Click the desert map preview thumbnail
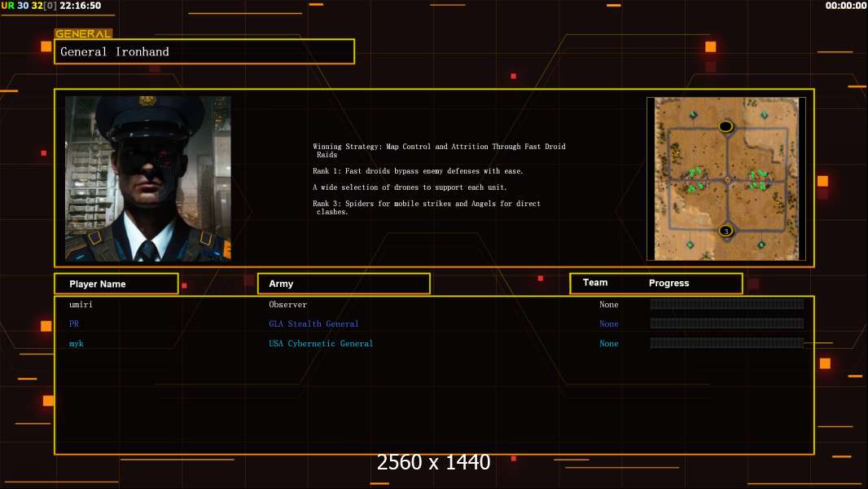Image resolution: width=868 pixels, height=489 pixels. (726, 178)
